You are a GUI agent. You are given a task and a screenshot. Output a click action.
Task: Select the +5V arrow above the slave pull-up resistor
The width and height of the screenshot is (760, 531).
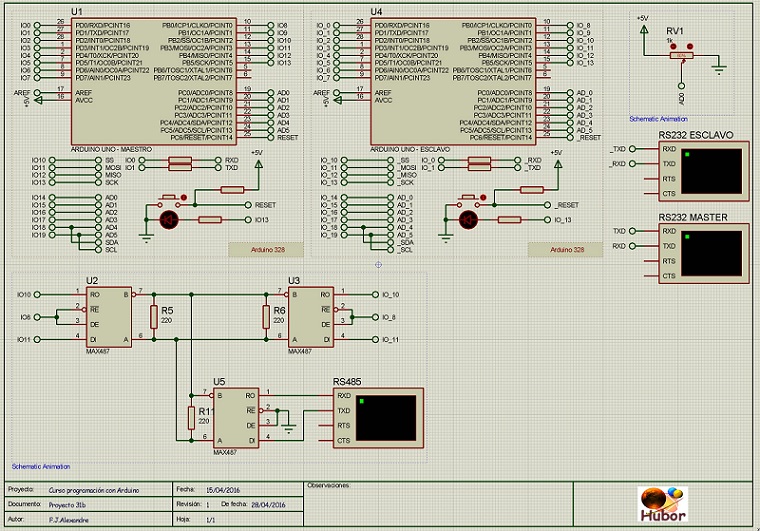558,165
